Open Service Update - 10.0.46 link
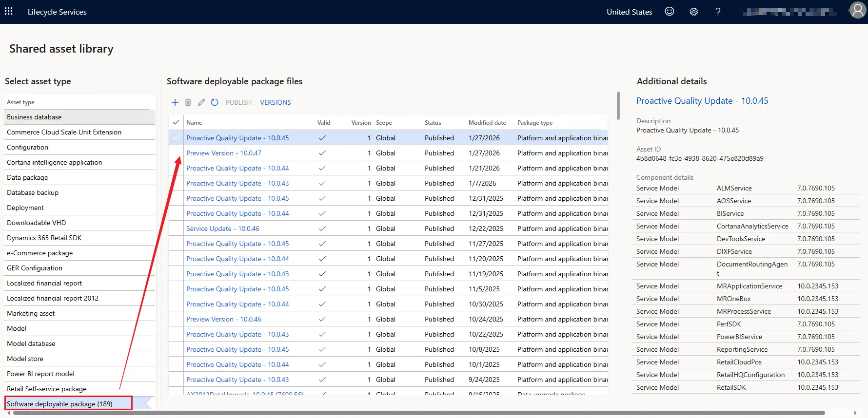868x418 pixels. coord(223,228)
